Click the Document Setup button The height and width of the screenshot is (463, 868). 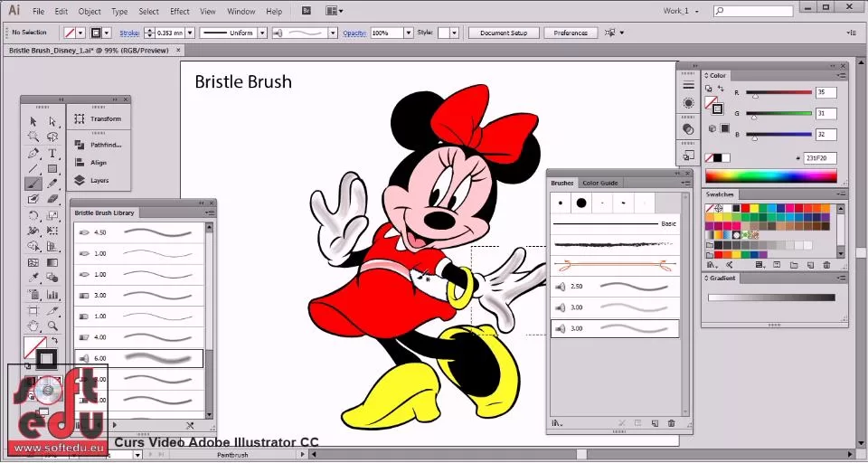[x=504, y=33]
